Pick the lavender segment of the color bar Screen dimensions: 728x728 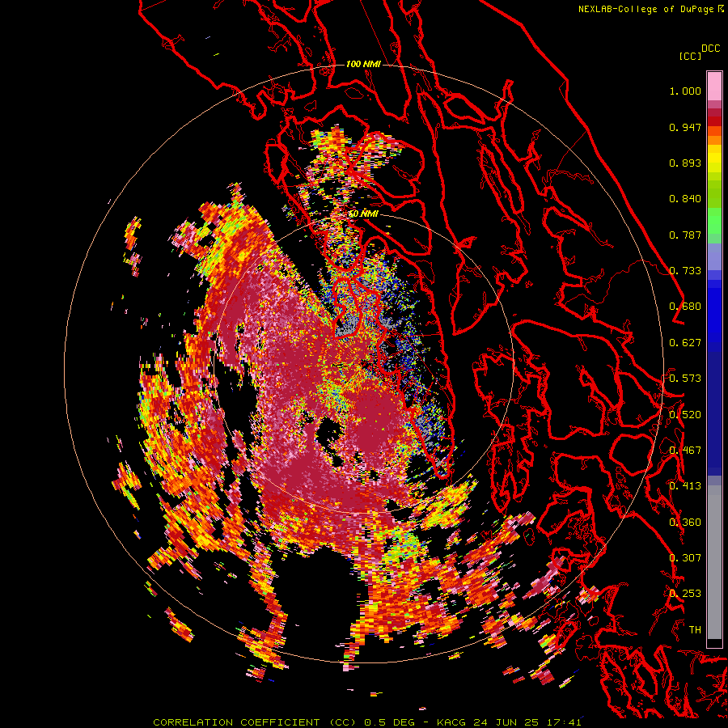[714, 256]
